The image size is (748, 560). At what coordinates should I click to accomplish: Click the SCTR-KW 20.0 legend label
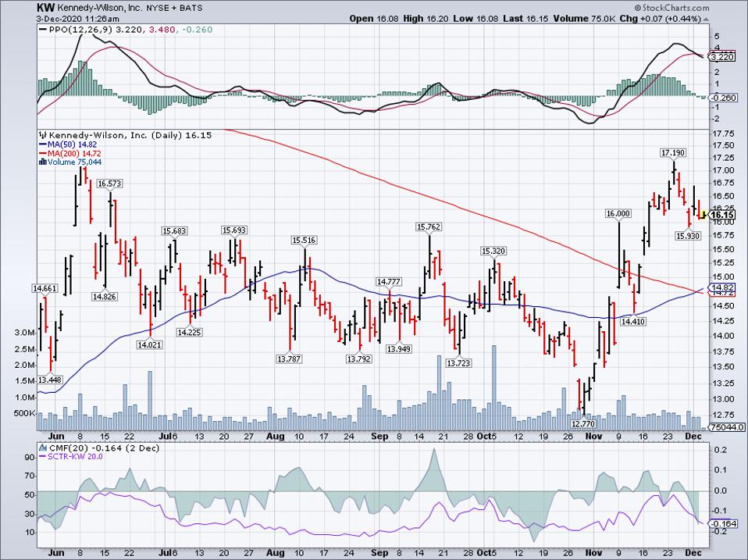70,456
